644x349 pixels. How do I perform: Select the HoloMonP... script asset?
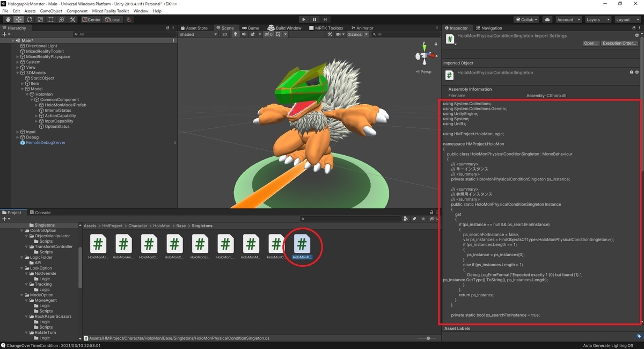tap(302, 247)
